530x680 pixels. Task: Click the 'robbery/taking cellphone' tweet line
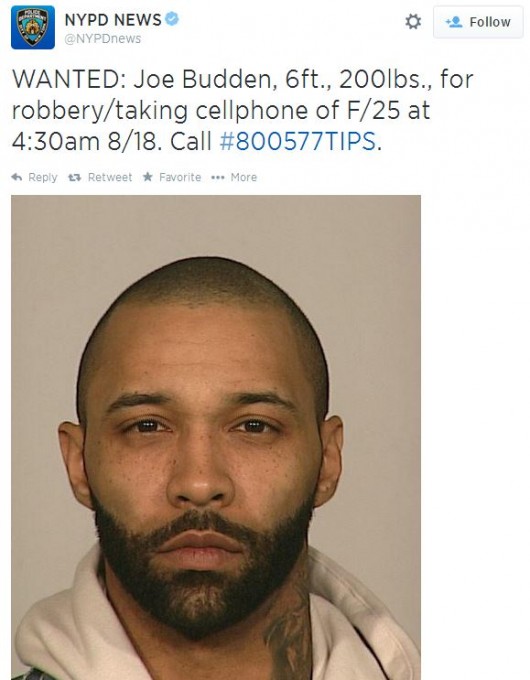(x=221, y=111)
